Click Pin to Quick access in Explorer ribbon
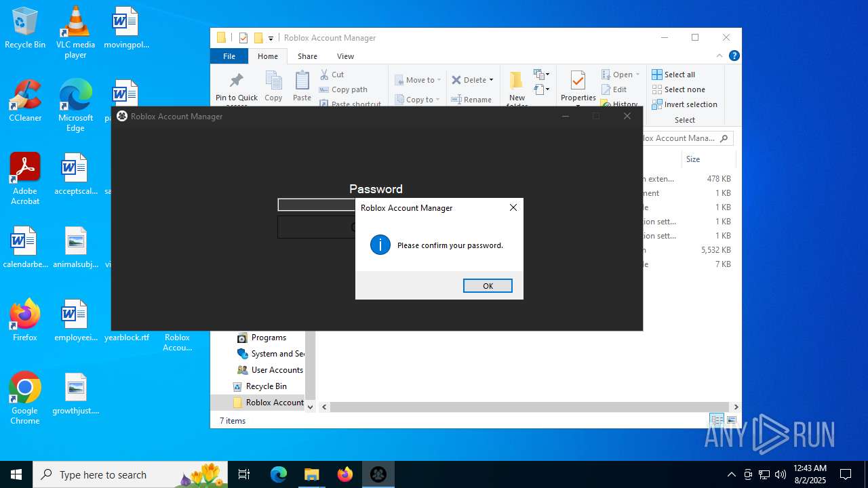This screenshot has width=868, height=488. click(237, 89)
